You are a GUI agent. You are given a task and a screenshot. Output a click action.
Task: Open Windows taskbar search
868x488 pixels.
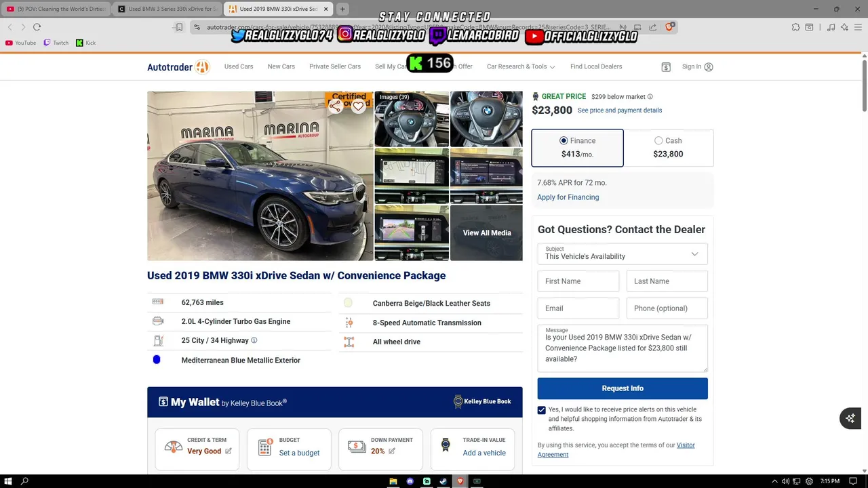pyautogui.click(x=24, y=481)
